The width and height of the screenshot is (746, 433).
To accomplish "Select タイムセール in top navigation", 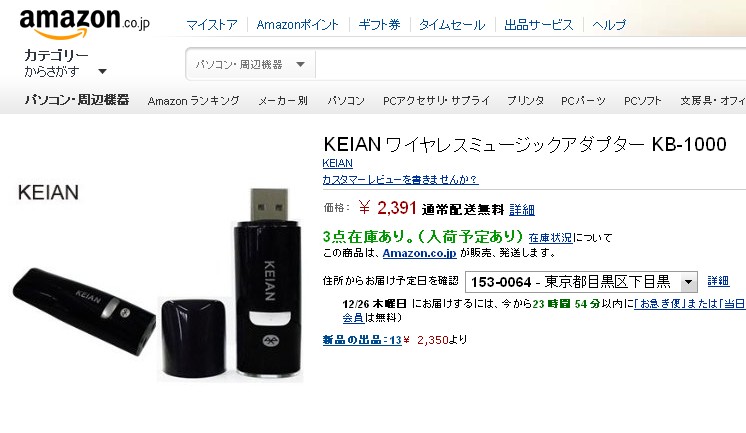I will [452, 24].
